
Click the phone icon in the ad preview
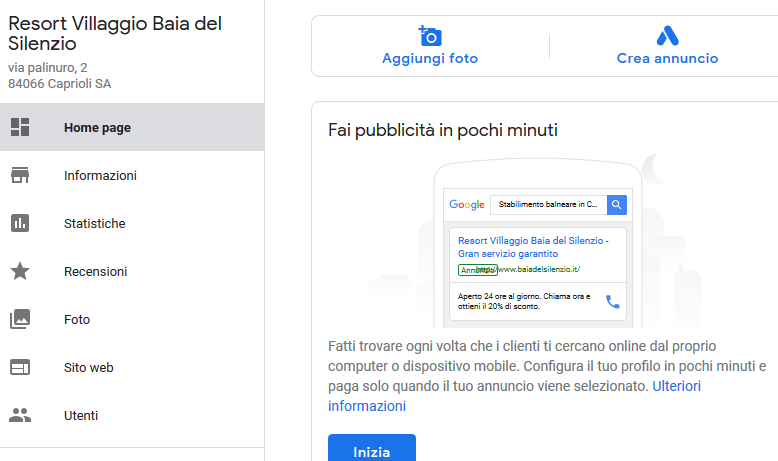click(x=612, y=301)
